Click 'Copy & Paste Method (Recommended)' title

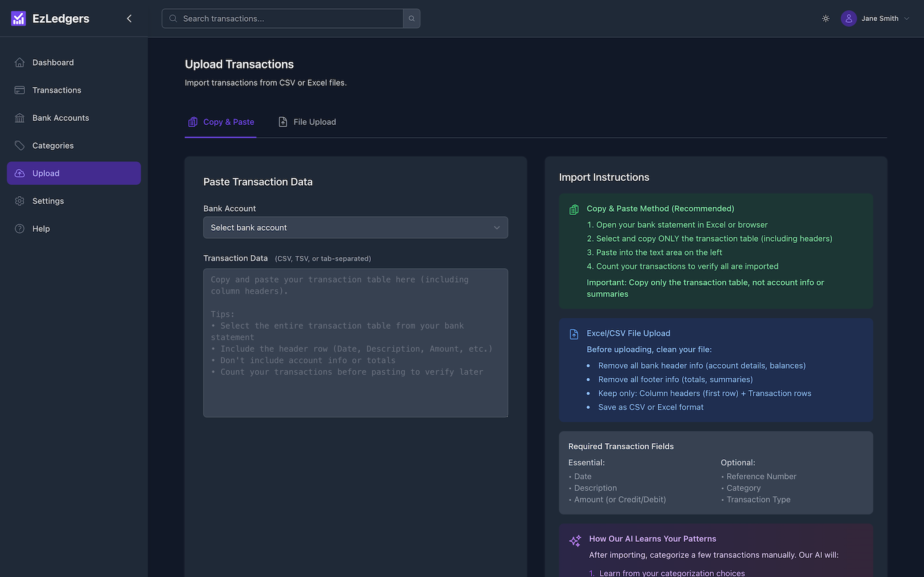tap(660, 209)
